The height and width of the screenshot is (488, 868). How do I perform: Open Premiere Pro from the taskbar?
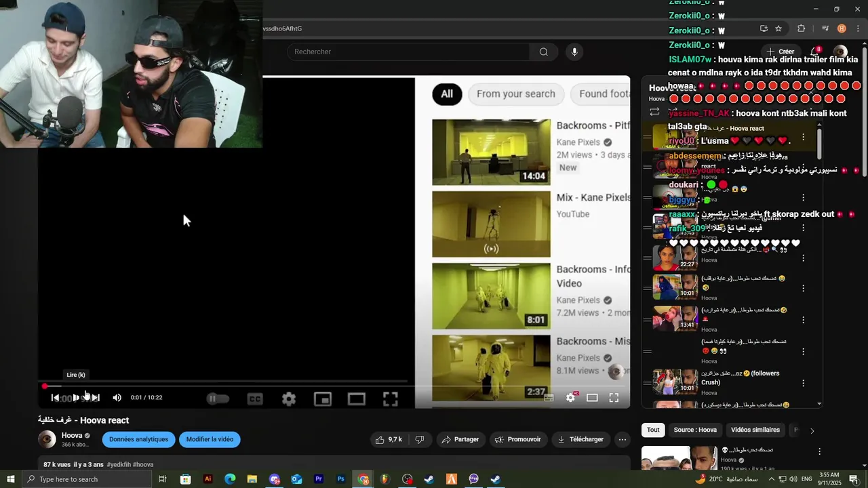319,479
